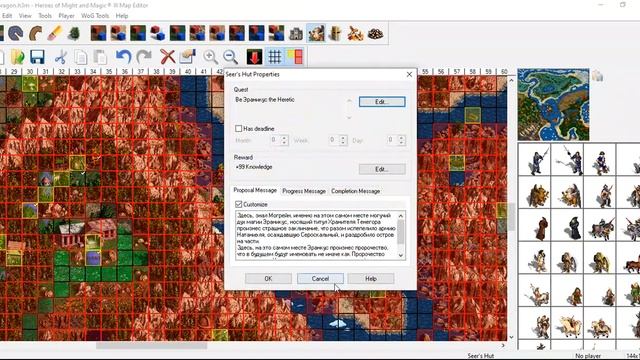Click inside the proposal message text box
Image resolution: width=640 pixels, height=360 pixels.
pyautogui.click(x=316, y=235)
